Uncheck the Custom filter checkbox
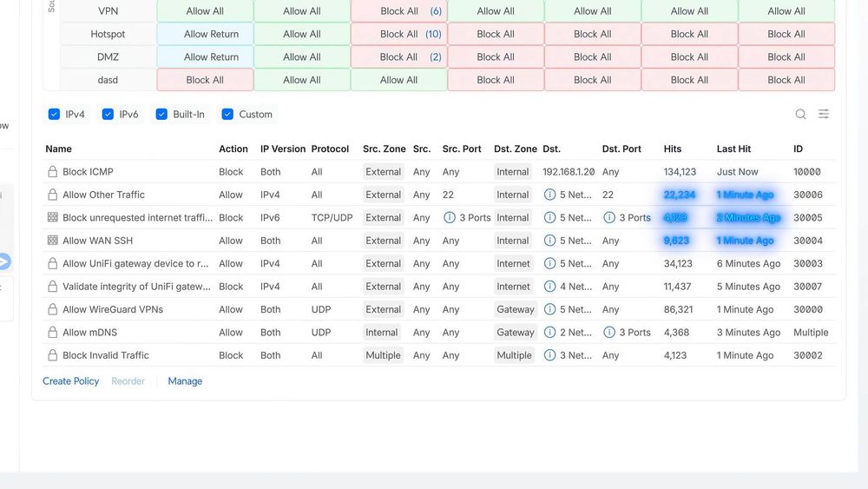Screen dimensions: 868x489 pyautogui.click(x=227, y=114)
